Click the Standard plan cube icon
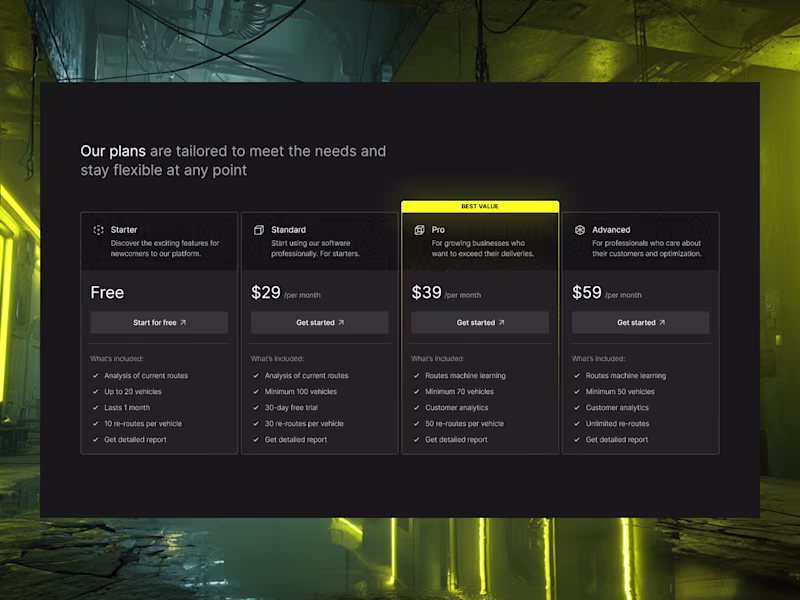The image size is (800, 600). coord(259,230)
